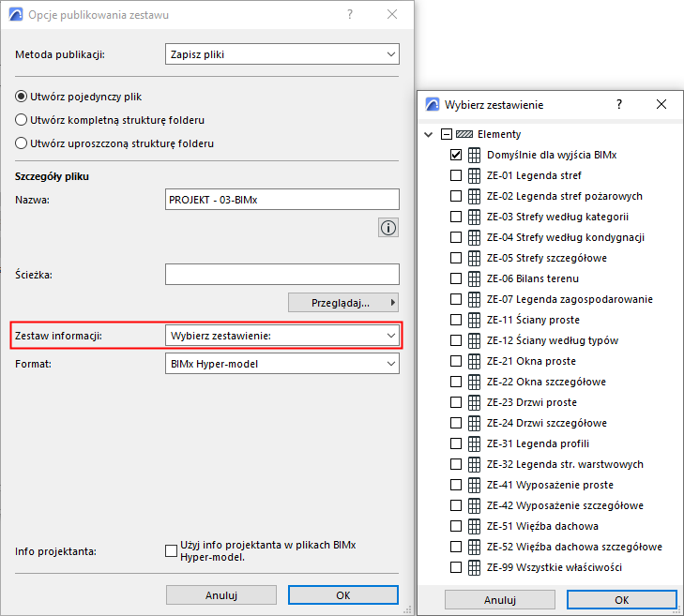The height and width of the screenshot is (616, 684).
Task: Click the table icon beside ZE-51 Więźba dachowa
Action: click(x=474, y=526)
